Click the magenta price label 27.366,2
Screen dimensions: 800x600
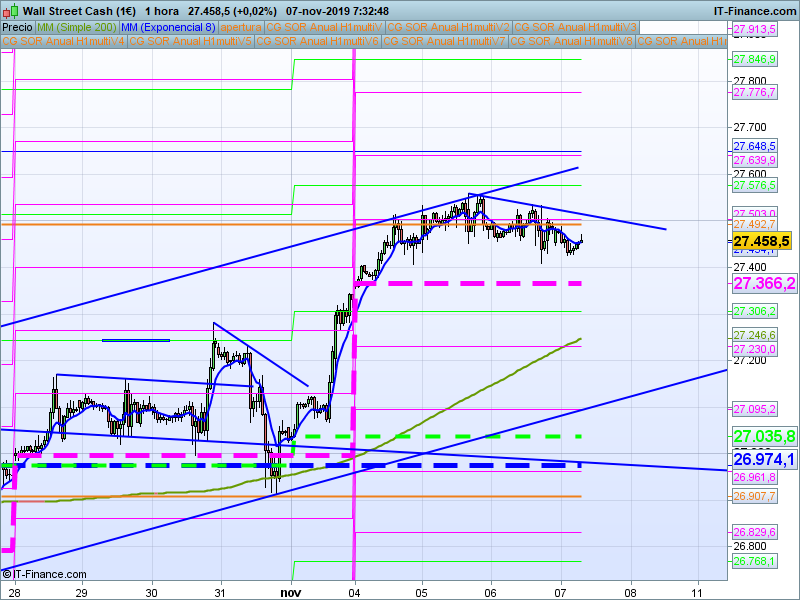coord(764,283)
